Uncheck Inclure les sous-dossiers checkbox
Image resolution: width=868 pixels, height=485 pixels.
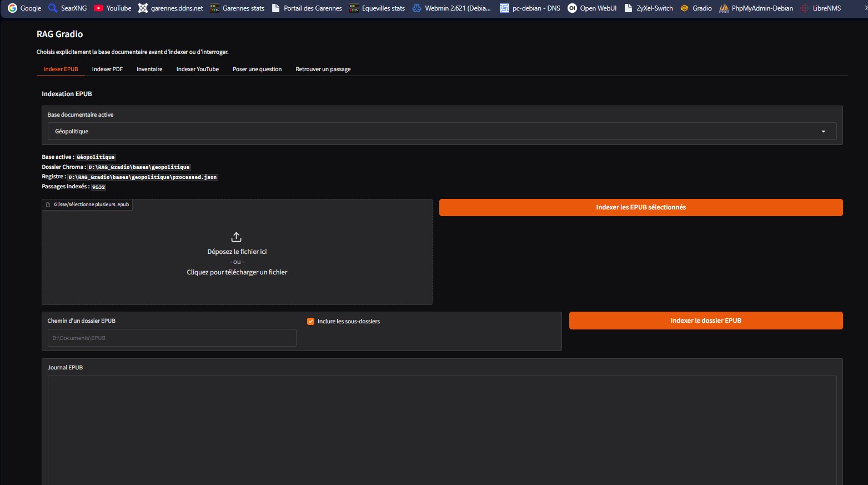coord(311,321)
